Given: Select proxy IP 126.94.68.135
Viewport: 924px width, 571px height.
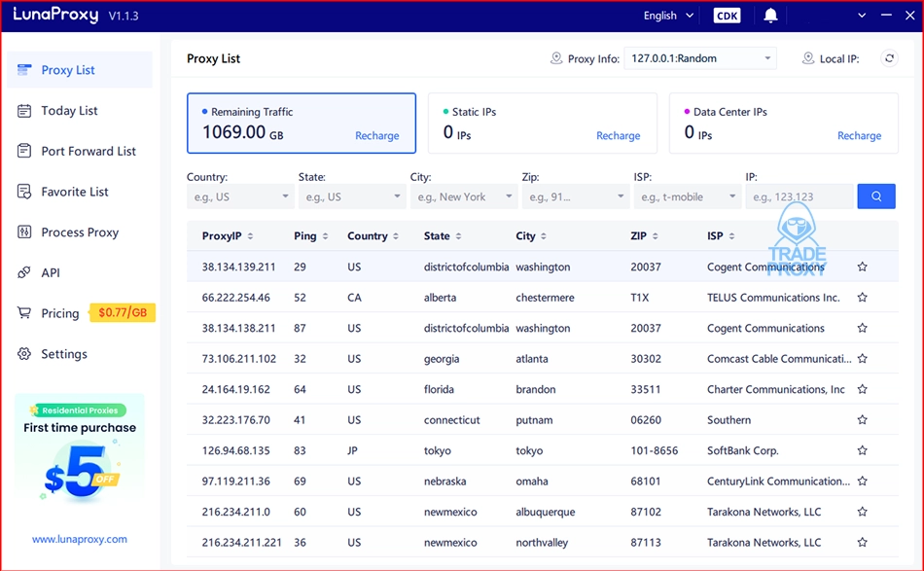Looking at the screenshot, I should [235, 450].
